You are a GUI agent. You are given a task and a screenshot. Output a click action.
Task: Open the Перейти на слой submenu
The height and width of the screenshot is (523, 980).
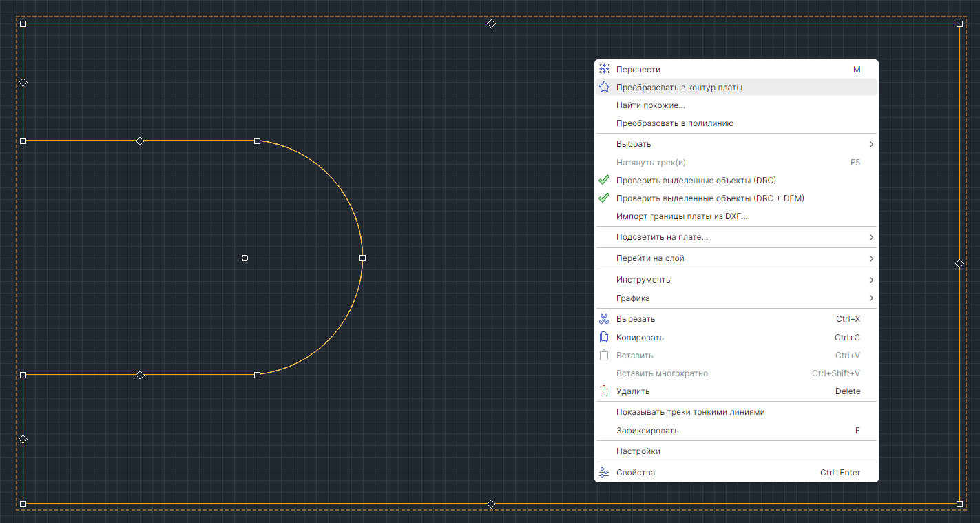click(871, 258)
